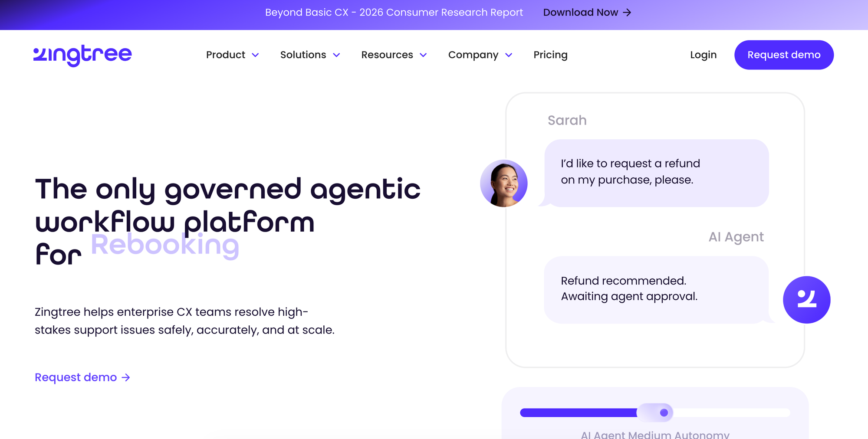This screenshot has width=868, height=439.
Task: Click the arrow beside the hero Request demo link
Action: click(126, 378)
